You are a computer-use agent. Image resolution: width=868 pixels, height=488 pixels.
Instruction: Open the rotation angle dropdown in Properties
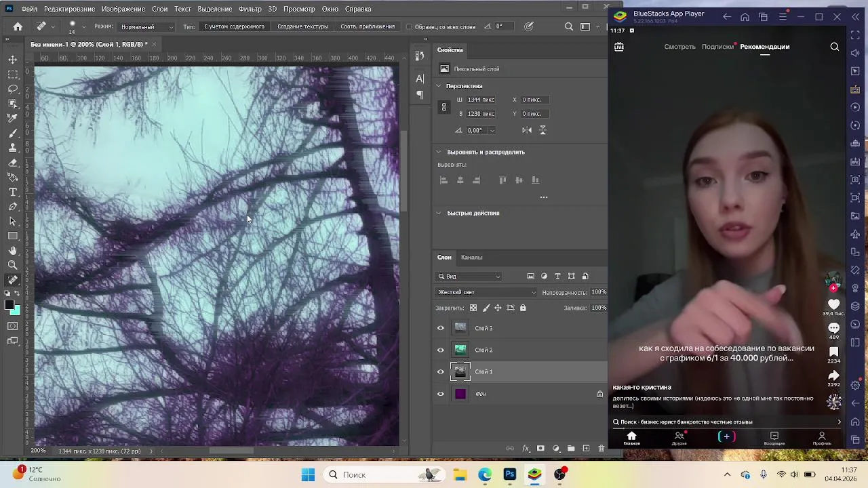492,130
